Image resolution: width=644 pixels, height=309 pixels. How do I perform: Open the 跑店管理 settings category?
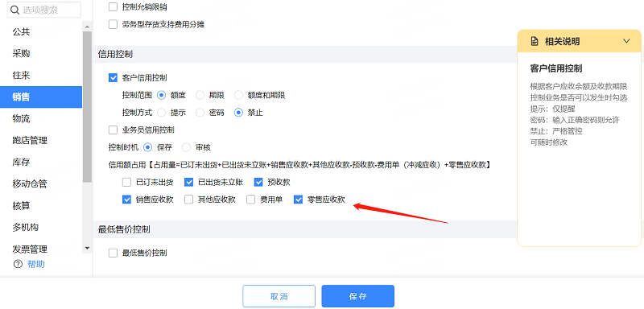pos(41,140)
